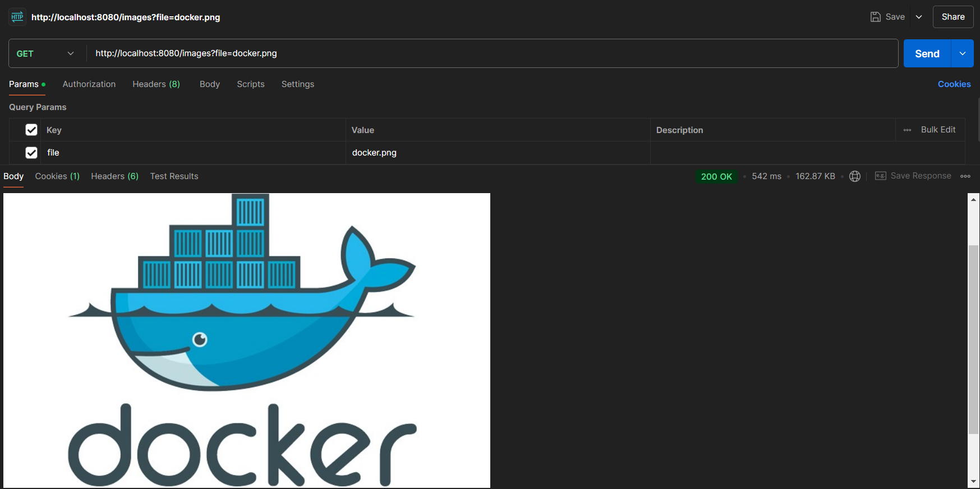Open the response Cookies (1) tab

coord(57,176)
